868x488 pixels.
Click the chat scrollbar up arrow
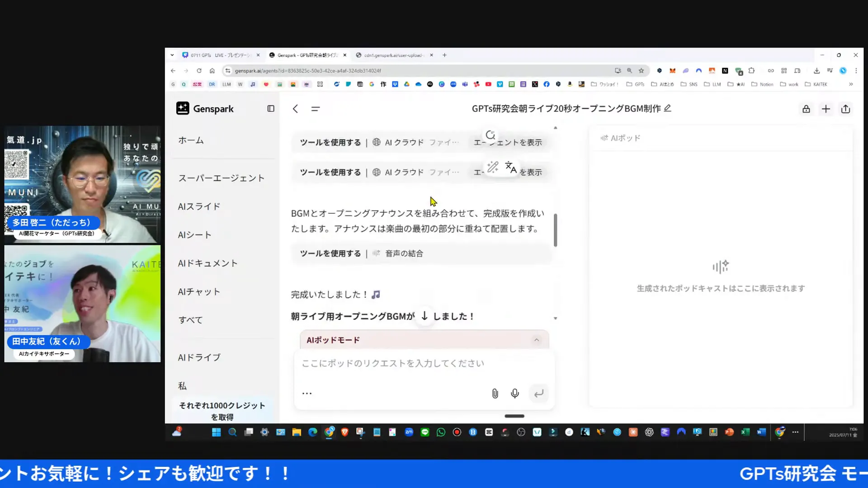pos(556,128)
